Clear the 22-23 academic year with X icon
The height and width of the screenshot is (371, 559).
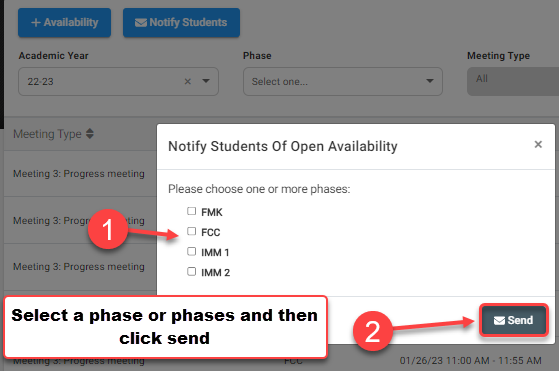[x=188, y=82]
